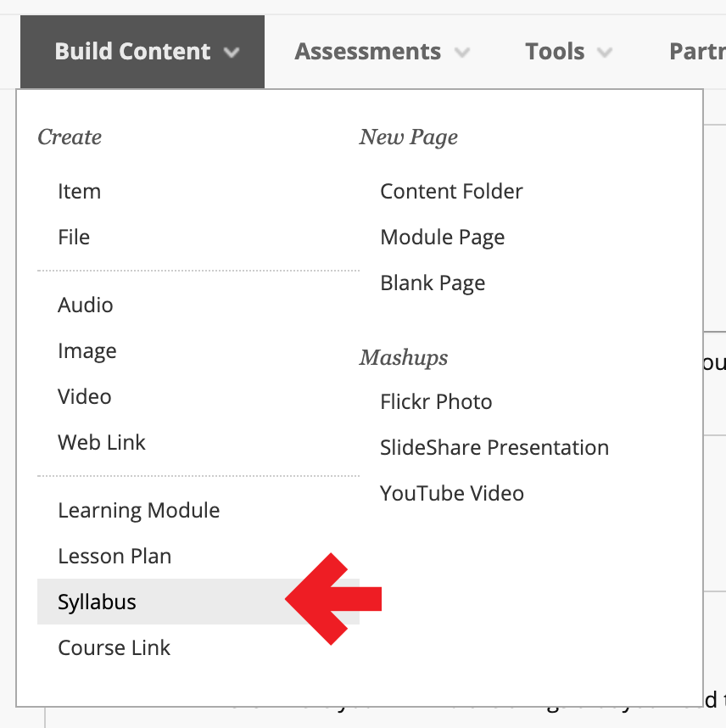The height and width of the screenshot is (728, 726).
Task: Click the Web Link option
Action: (102, 443)
